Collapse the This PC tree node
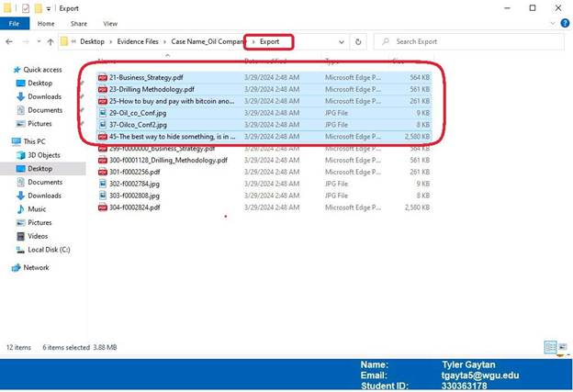The height and width of the screenshot is (392, 573). 7,141
